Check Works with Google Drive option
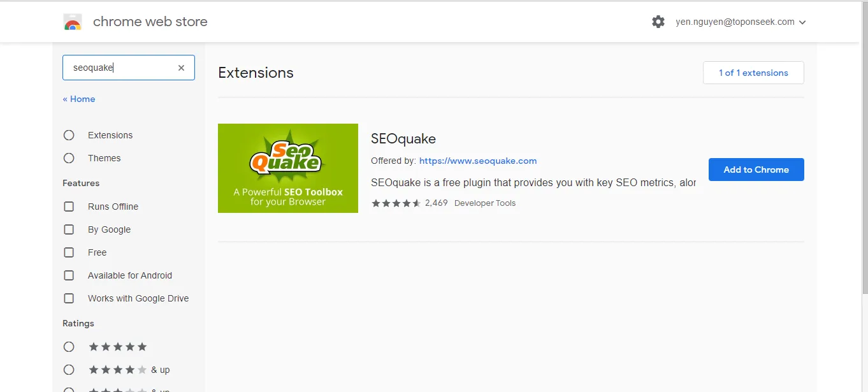Viewport: 868px width, 392px height. point(69,298)
